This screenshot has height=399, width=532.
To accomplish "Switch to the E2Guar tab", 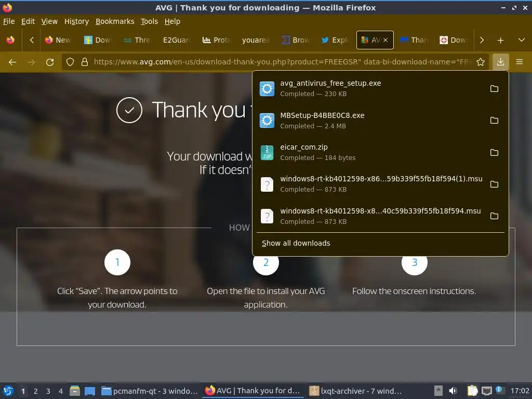I will click(177, 40).
